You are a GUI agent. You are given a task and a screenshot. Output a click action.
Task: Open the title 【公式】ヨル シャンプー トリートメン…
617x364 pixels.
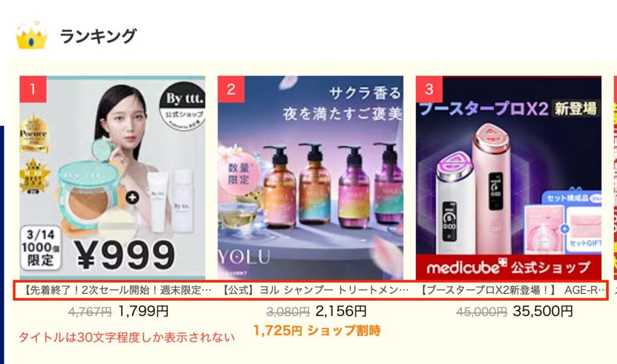(x=313, y=290)
